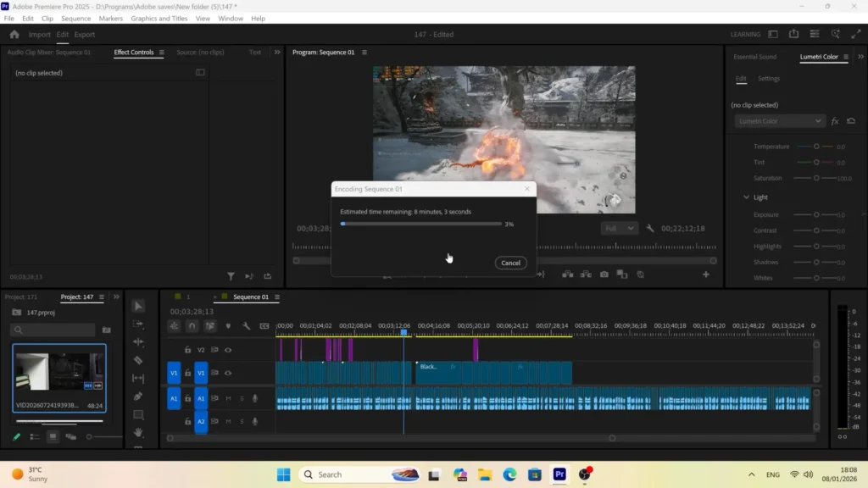Click the new bin from search icon
This screenshot has height=488, width=868.
106,330
